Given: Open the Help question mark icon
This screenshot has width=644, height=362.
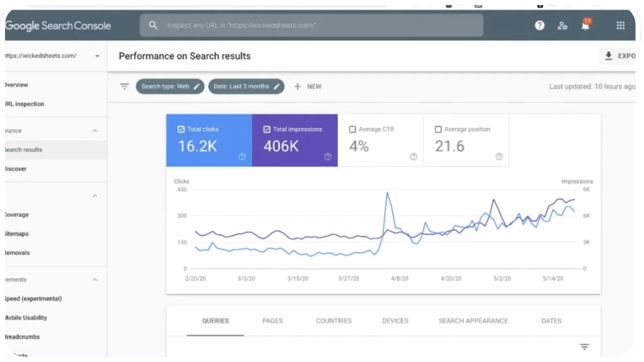Looking at the screenshot, I should (540, 26).
